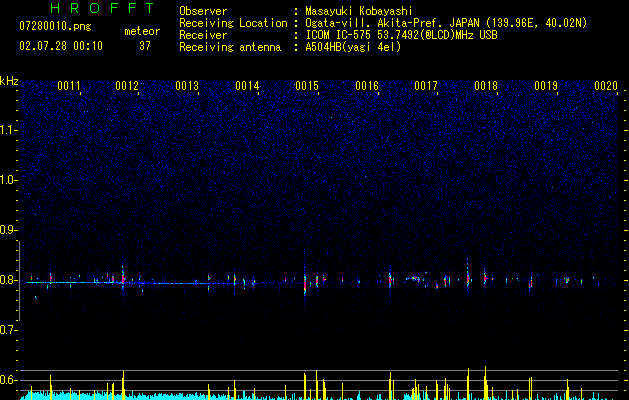Click the Receiver field label
Screen dimensions: 629x400
tap(203, 35)
